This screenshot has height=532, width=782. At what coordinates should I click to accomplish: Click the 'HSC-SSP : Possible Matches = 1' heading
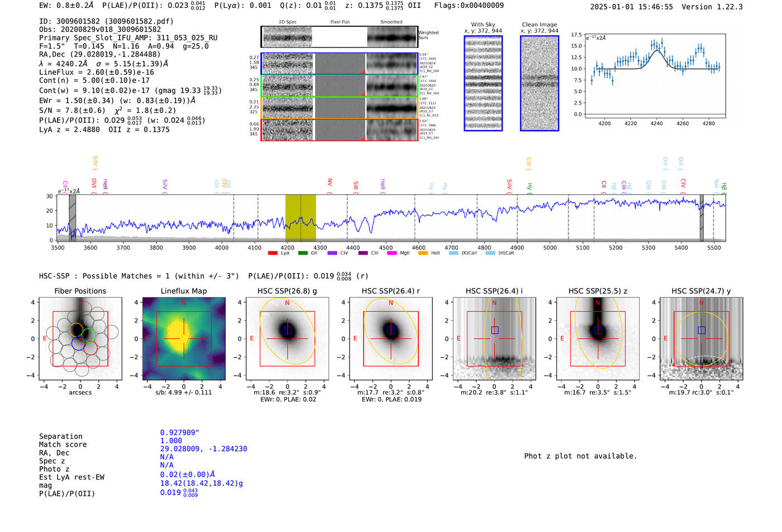pos(104,276)
